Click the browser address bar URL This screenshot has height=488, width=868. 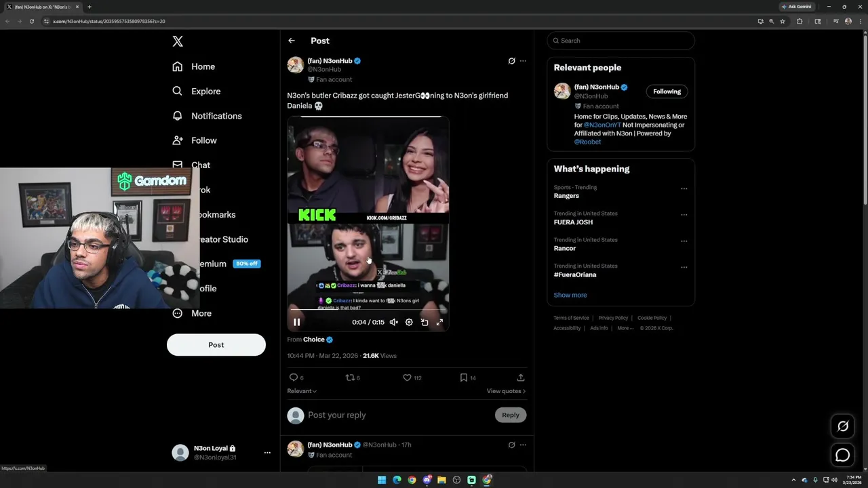[x=108, y=21]
